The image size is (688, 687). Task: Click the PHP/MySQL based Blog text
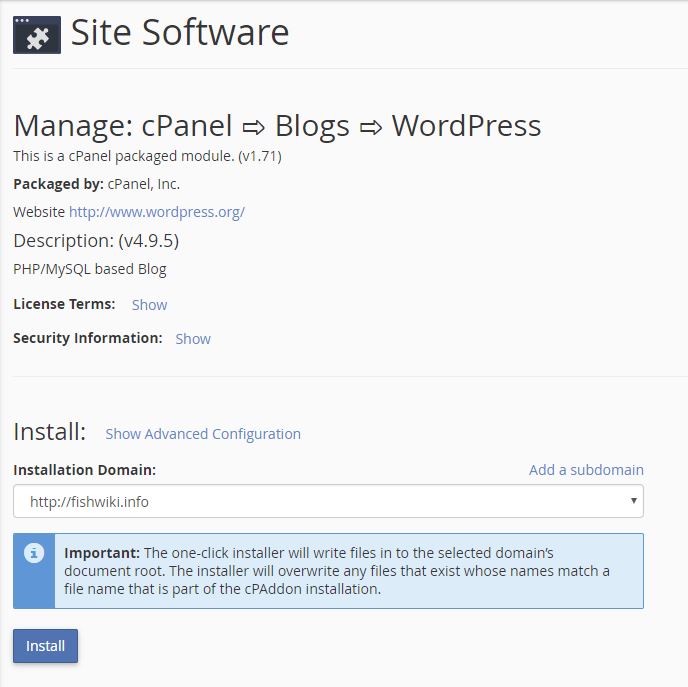tap(89, 269)
